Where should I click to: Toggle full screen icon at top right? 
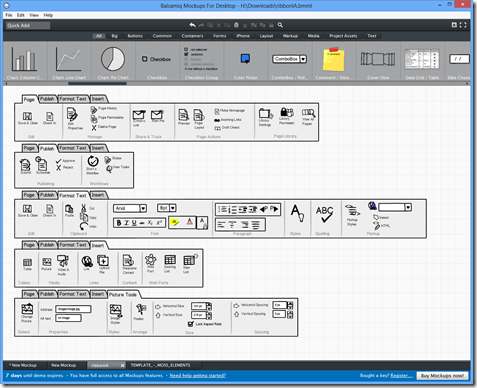click(x=463, y=25)
